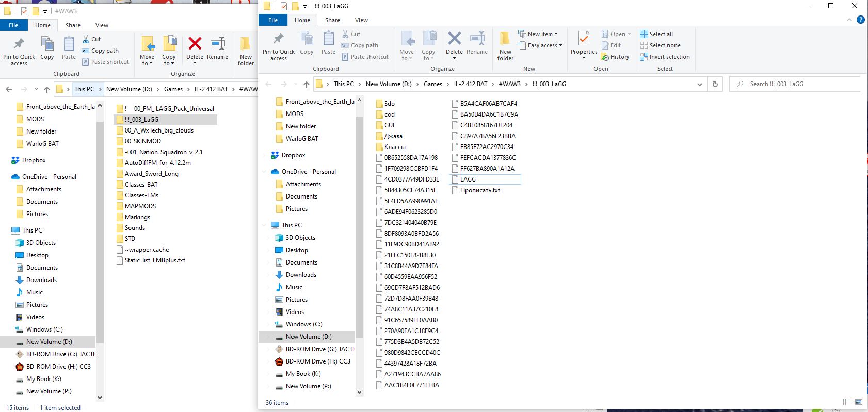Switch to large icons view in status bar
The width and height of the screenshot is (868, 412).
pos(859,402)
